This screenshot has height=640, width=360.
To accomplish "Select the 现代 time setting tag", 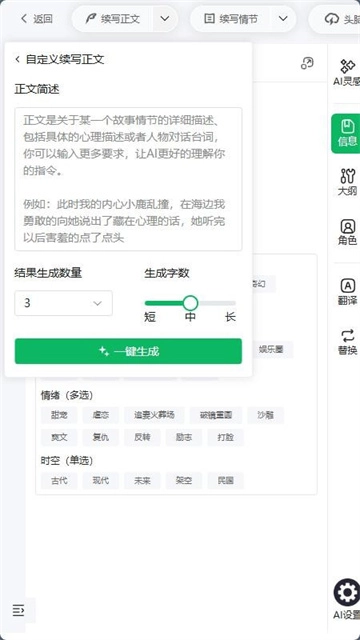I will [x=101, y=480].
